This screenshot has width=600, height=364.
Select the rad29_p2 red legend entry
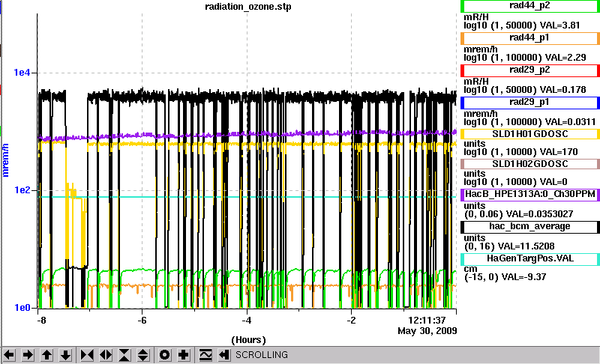click(530, 70)
